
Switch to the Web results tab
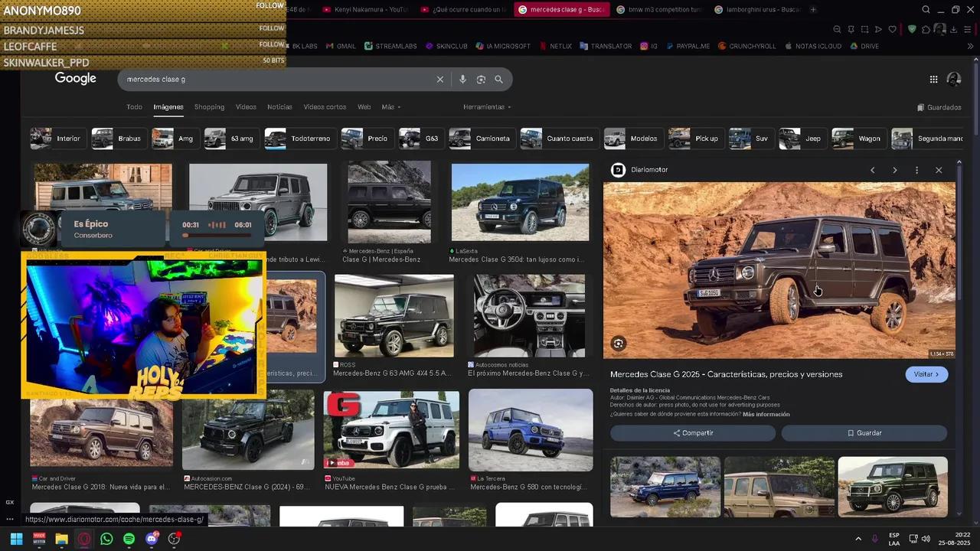pos(364,107)
